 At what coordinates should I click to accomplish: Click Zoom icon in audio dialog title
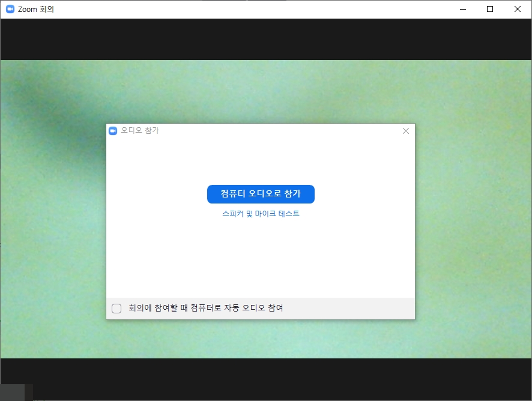coord(113,131)
